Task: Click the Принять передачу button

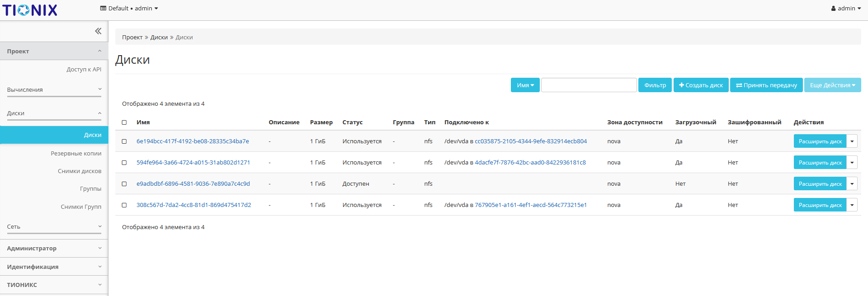Action: pos(766,85)
